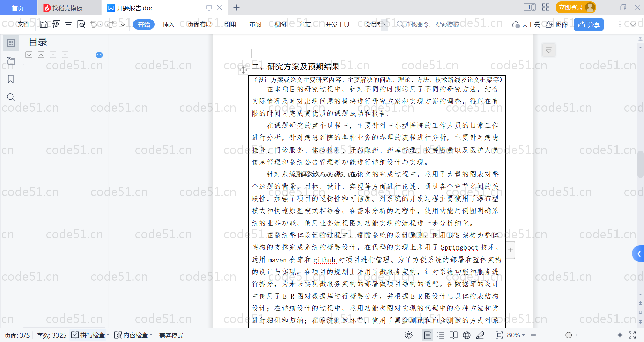Screen dimensions: 644x342
Task: Expand quick access toolbar dropdown
Action: (123, 24)
